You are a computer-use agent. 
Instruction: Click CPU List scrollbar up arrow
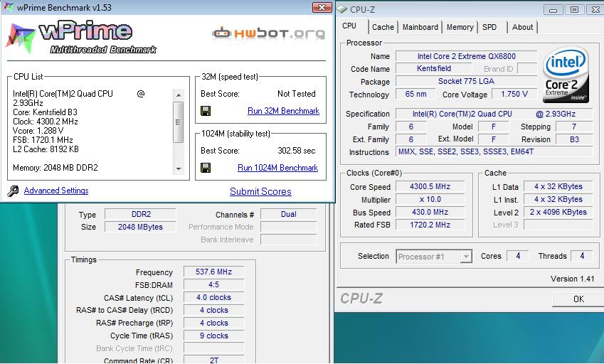[x=178, y=95]
